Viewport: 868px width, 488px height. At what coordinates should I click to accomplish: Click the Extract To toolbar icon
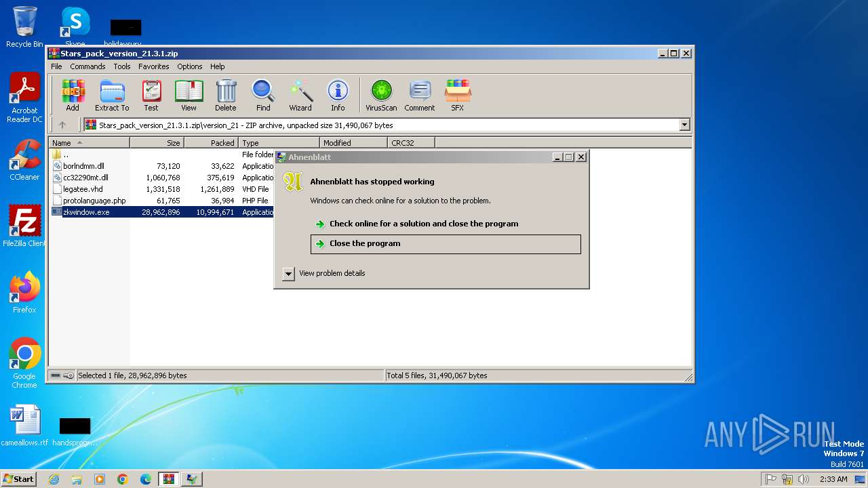coord(112,95)
